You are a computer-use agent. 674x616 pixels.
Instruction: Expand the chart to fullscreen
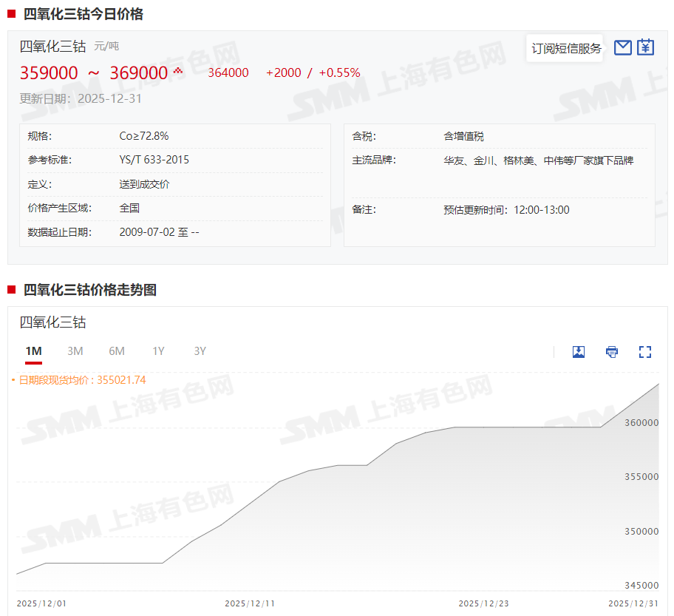click(x=645, y=352)
